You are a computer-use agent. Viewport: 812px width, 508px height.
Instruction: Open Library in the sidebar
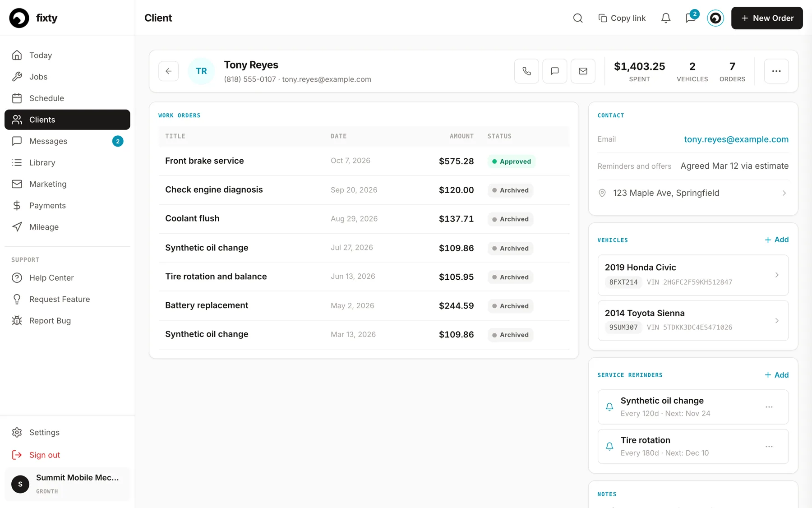click(x=67, y=162)
